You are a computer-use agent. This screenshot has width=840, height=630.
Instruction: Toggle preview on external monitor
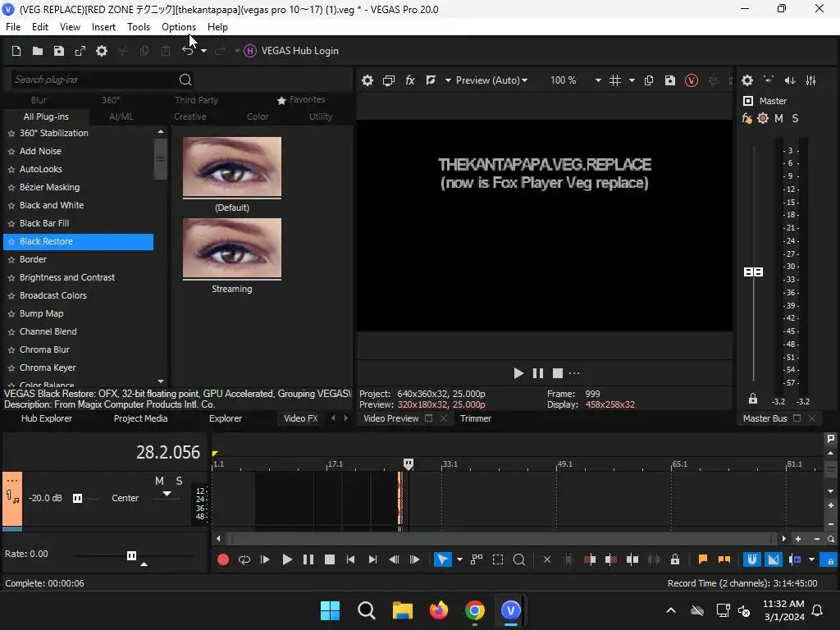pyautogui.click(x=388, y=80)
